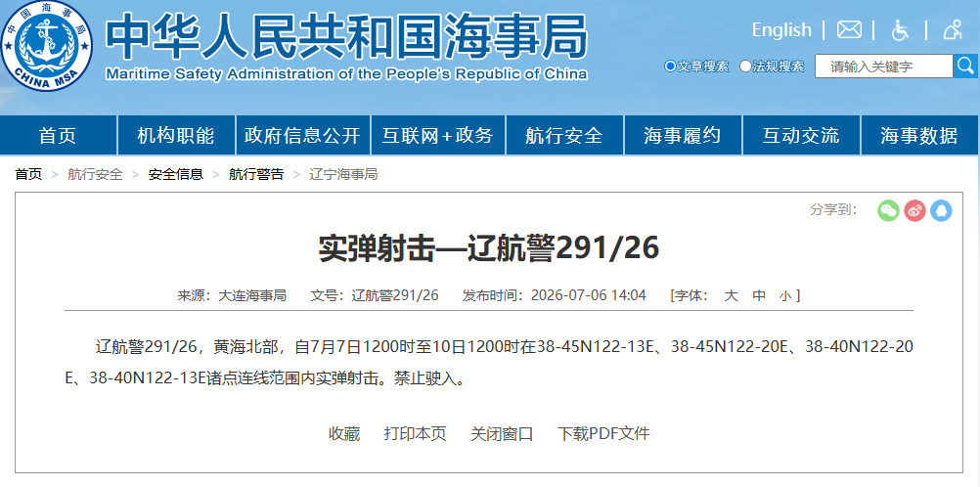Image resolution: width=980 pixels, height=487 pixels.
Task: Share via the red Weibo icon
Action: tap(914, 210)
